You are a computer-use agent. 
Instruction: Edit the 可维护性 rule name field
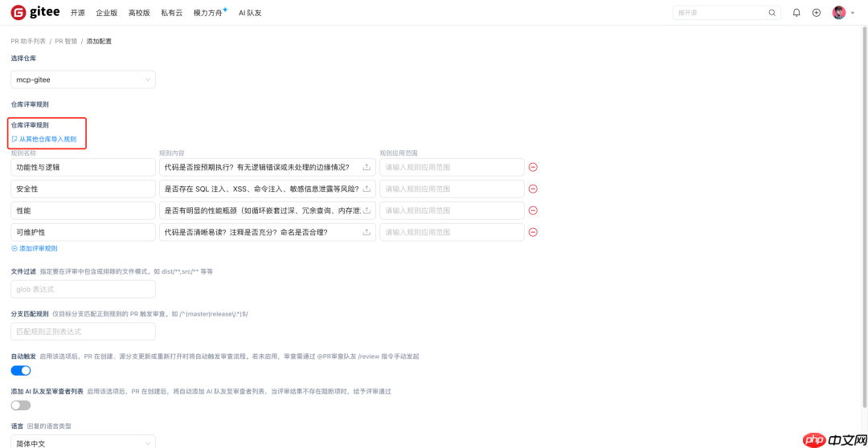(83, 232)
